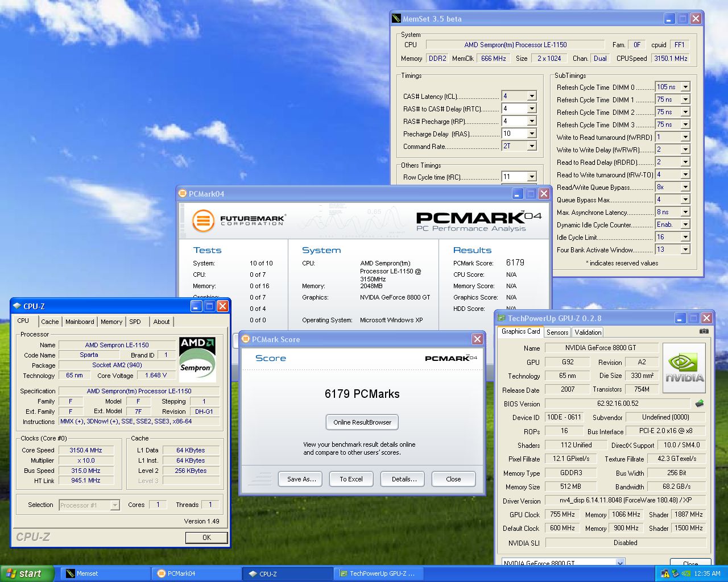
Task: Click the NVIDIA SLI Disabled field
Action: pyautogui.click(x=625, y=543)
